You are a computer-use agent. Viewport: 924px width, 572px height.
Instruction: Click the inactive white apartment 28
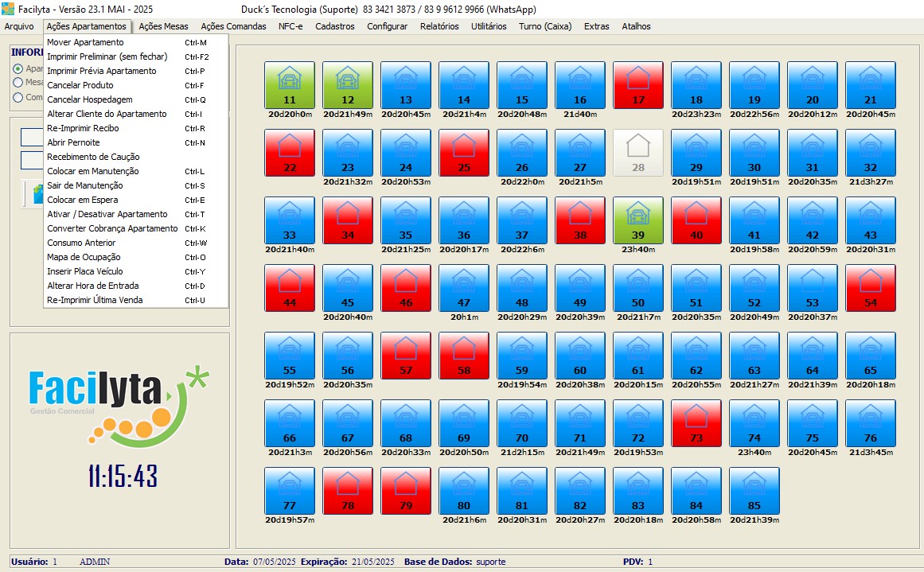pyautogui.click(x=638, y=153)
